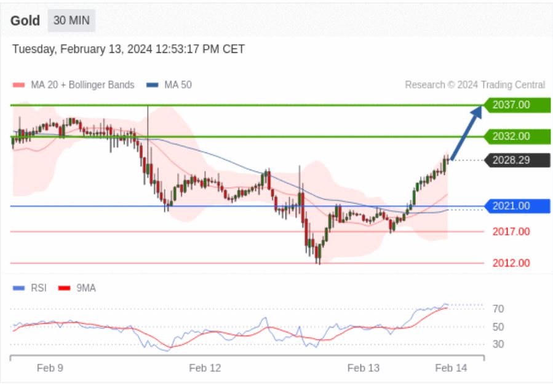Click the Feb 14 date axis label
Screen dimensions: 553x392
(x=451, y=368)
